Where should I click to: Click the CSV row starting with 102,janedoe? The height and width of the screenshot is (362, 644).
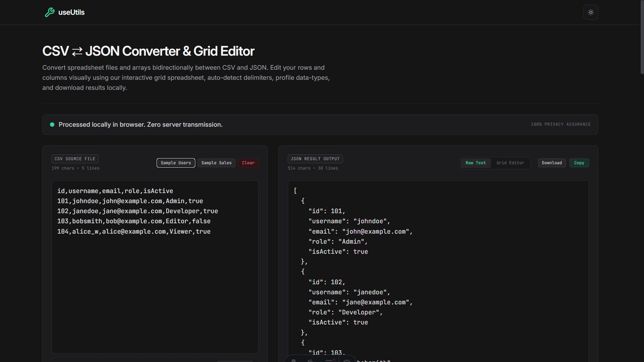138,211
